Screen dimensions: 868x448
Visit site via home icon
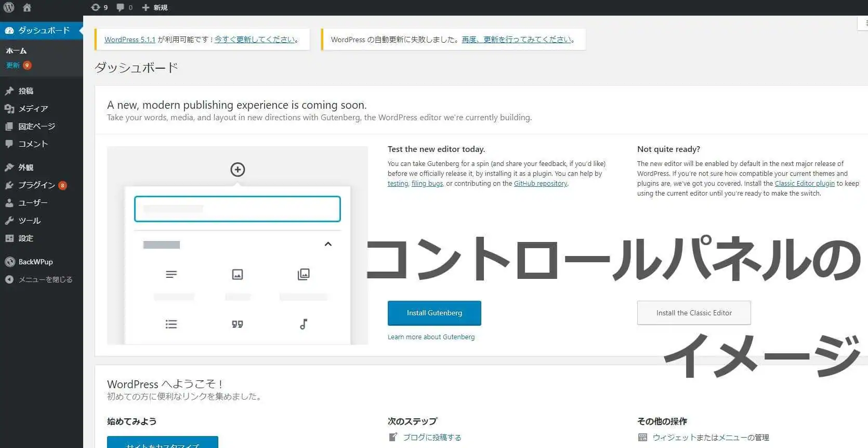click(x=27, y=7)
